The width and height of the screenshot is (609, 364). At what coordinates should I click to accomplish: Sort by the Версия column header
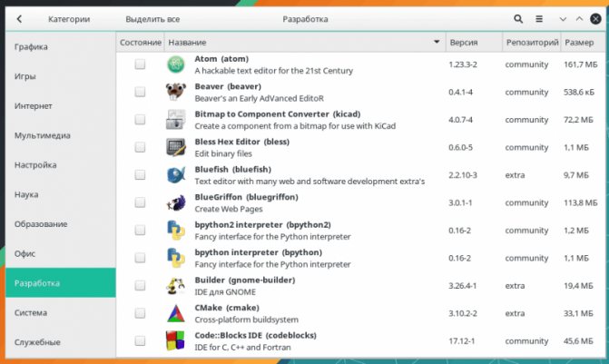[x=474, y=42]
